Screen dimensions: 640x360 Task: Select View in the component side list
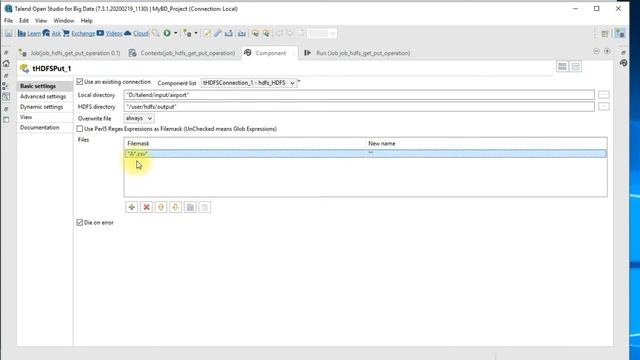point(45,117)
